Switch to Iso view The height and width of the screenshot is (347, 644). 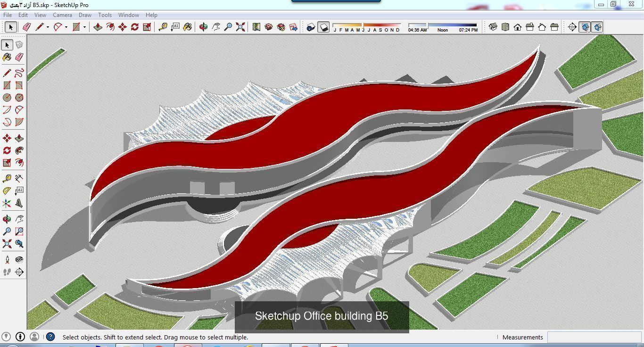click(x=493, y=27)
